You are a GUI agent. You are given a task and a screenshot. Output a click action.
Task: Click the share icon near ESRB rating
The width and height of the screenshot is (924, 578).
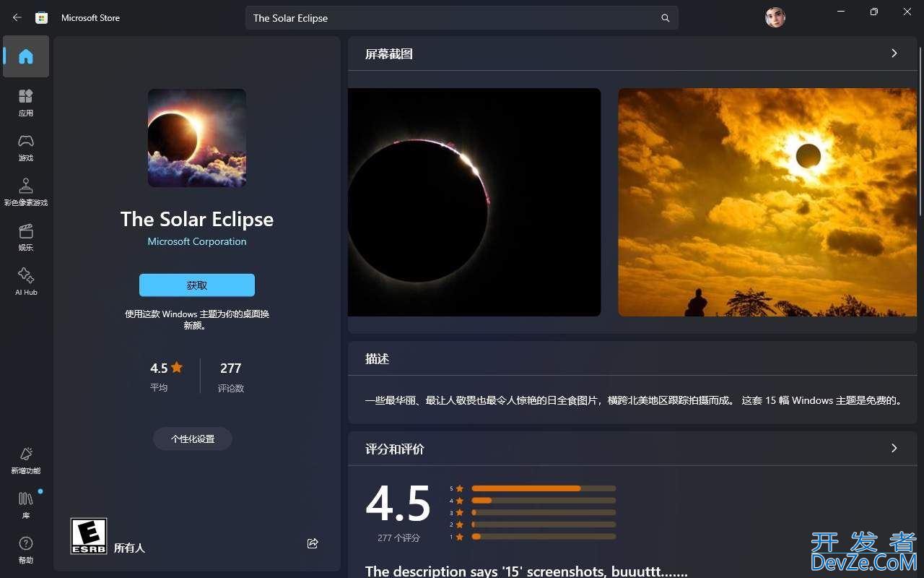point(313,543)
